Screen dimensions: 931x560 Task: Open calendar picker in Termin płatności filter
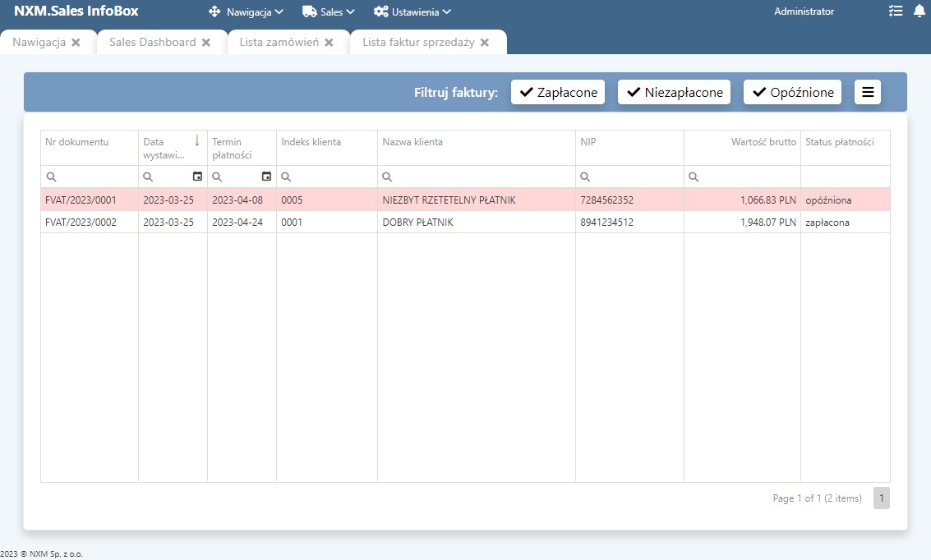(x=266, y=177)
